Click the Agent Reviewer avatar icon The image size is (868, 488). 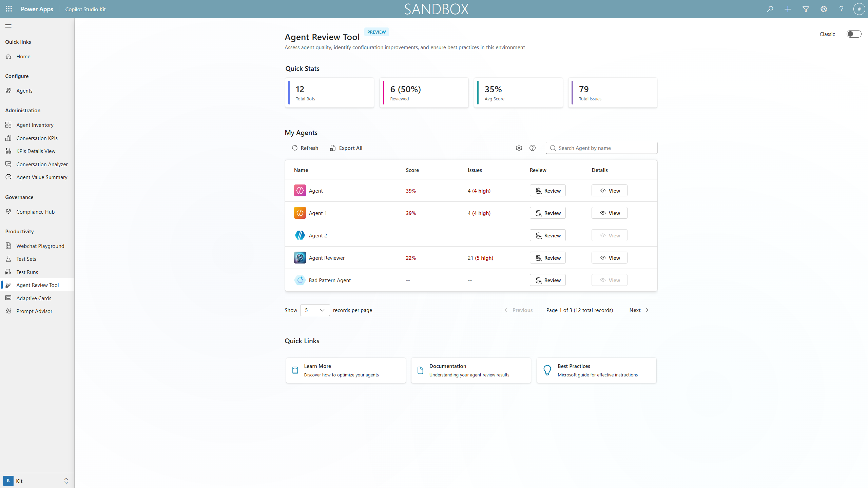pyautogui.click(x=300, y=258)
